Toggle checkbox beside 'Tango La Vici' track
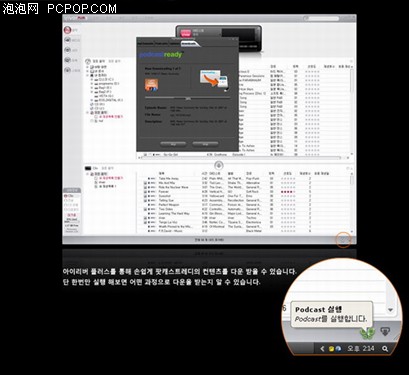Image resolution: width=409 pixels, height=375 pixels. click(145, 222)
